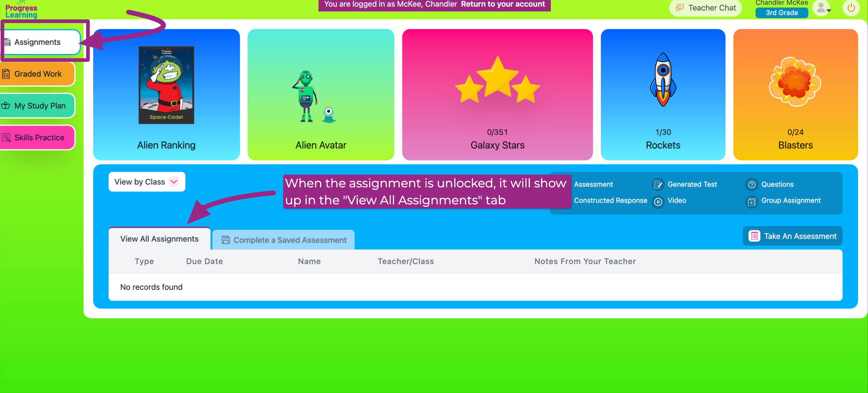Click the Take An Assessment icon
Image resolution: width=868 pixels, height=393 pixels.
755,236
